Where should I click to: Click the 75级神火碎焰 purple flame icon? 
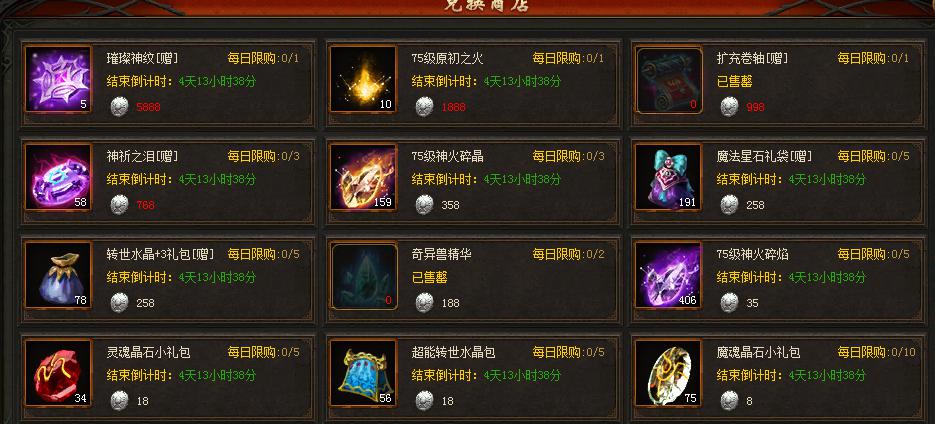668,274
